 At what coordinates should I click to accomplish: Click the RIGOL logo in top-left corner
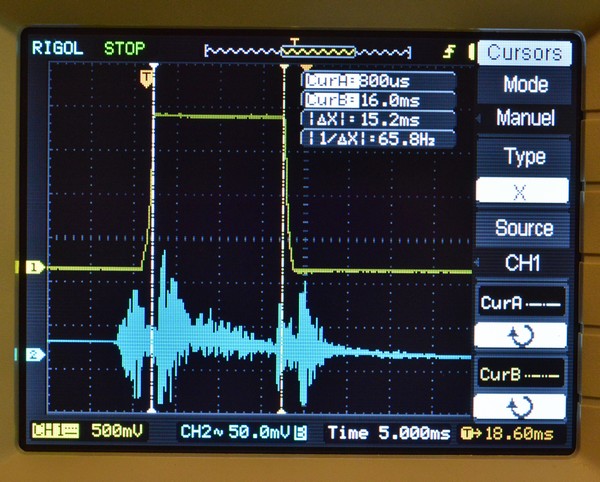(x=57, y=48)
